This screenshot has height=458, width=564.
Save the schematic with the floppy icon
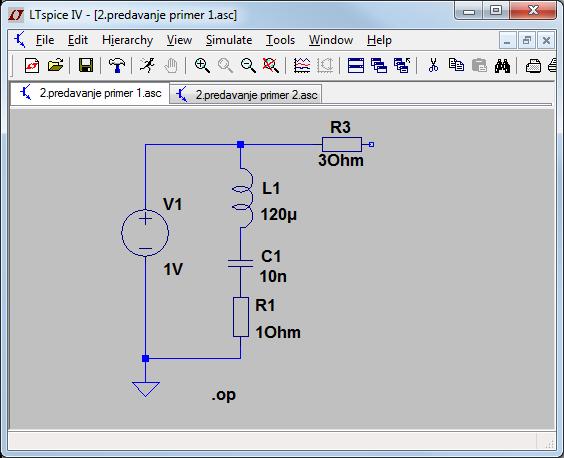[86, 65]
